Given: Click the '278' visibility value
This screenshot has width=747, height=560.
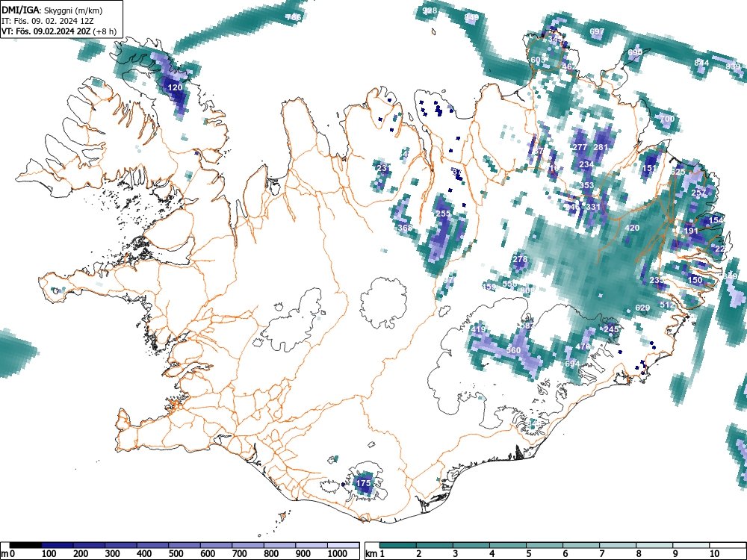Looking at the screenshot, I should tap(520, 259).
